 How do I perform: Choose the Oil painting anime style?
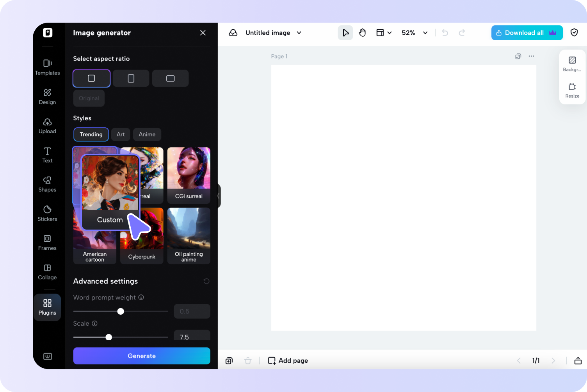click(189, 236)
